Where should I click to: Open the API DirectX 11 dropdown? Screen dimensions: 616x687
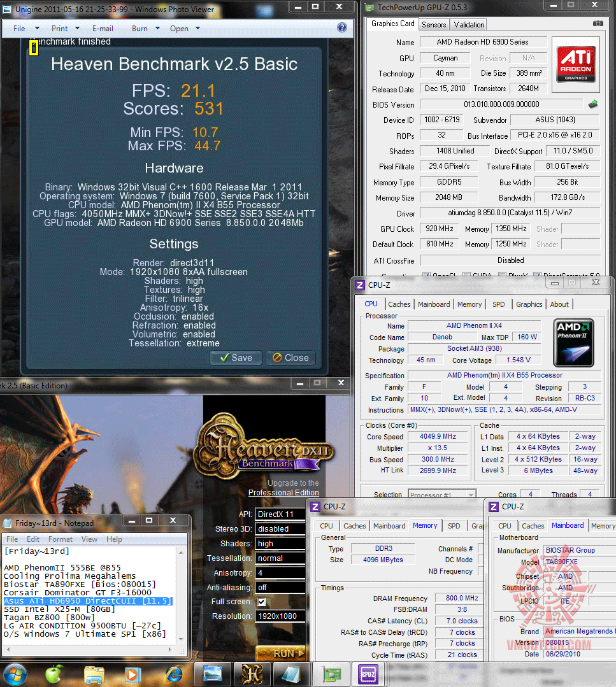280,514
